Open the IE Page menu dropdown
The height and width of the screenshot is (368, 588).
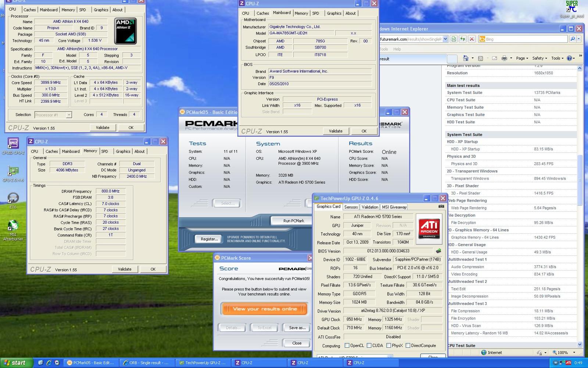[x=522, y=58]
